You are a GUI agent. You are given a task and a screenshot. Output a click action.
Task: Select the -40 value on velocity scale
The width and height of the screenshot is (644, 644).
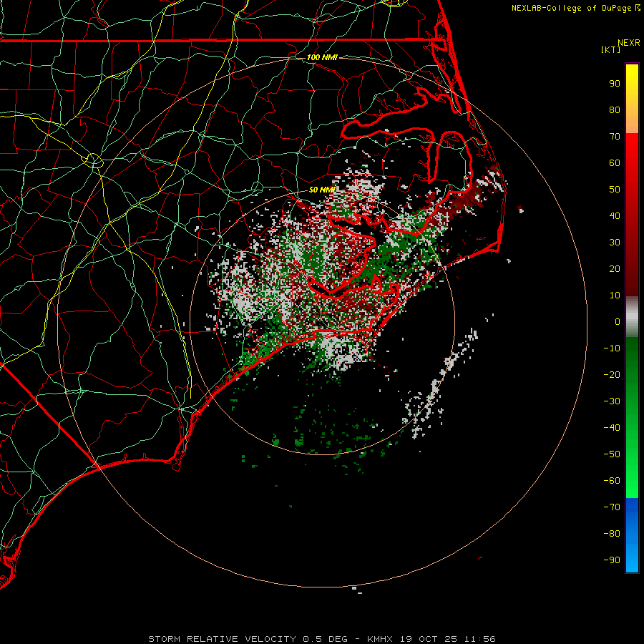(612, 428)
